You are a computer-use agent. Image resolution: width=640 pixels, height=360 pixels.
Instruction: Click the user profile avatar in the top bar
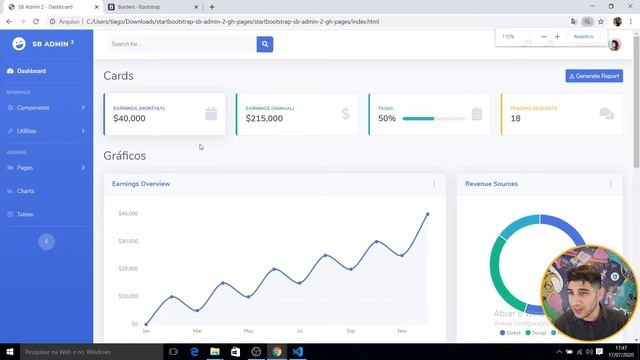(614, 44)
